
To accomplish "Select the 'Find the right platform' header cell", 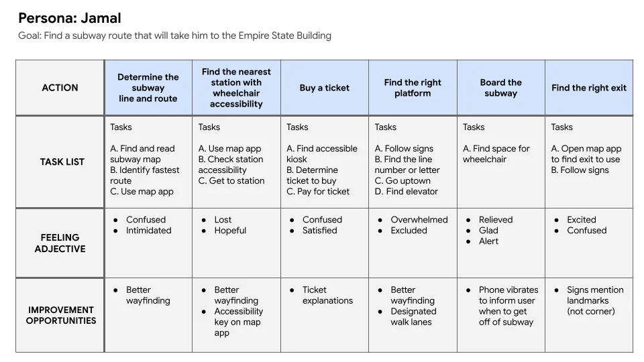I will click(413, 88).
